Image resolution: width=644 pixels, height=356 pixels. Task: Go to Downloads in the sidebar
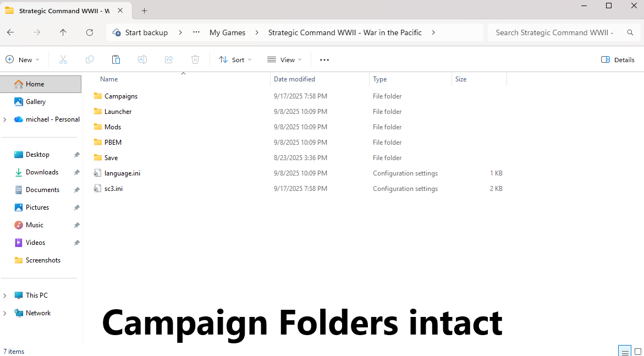pyautogui.click(x=41, y=172)
